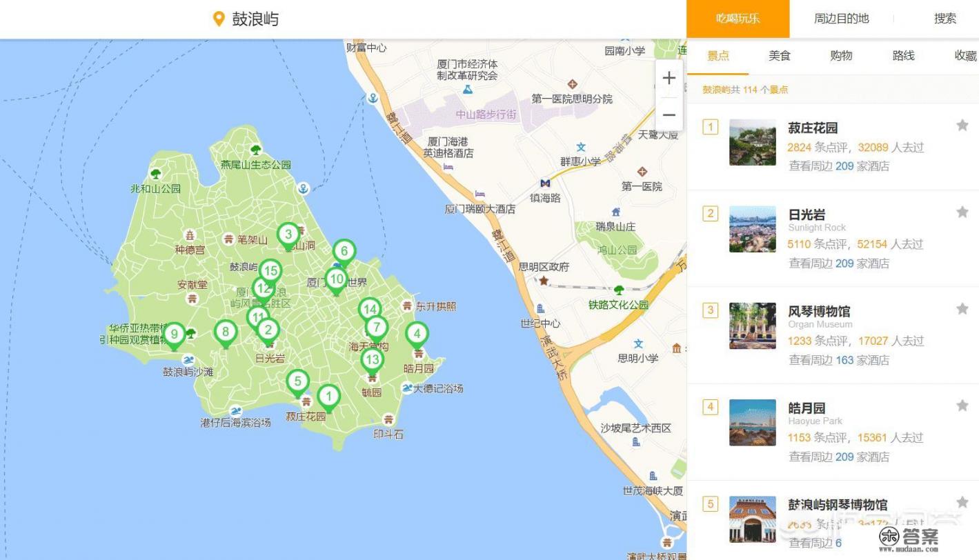Image resolution: width=979 pixels, height=560 pixels.
Task: Switch to the 美食 tab
Action: point(780,56)
